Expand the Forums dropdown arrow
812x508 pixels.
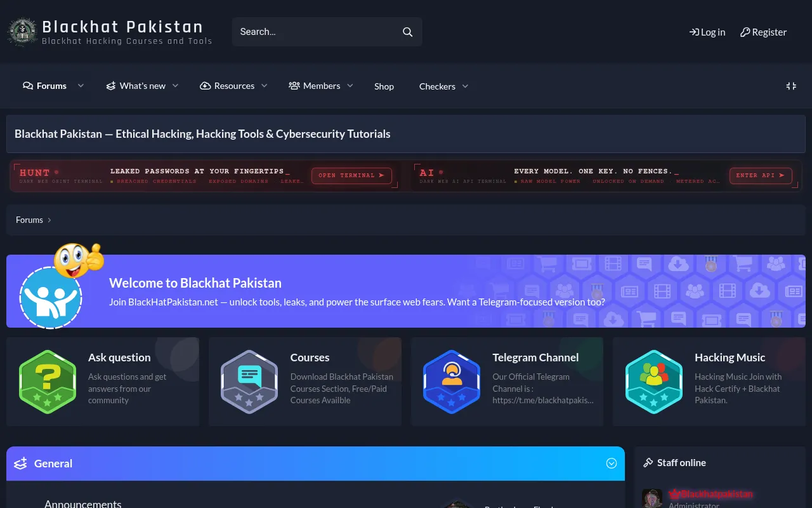tap(81, 86)
